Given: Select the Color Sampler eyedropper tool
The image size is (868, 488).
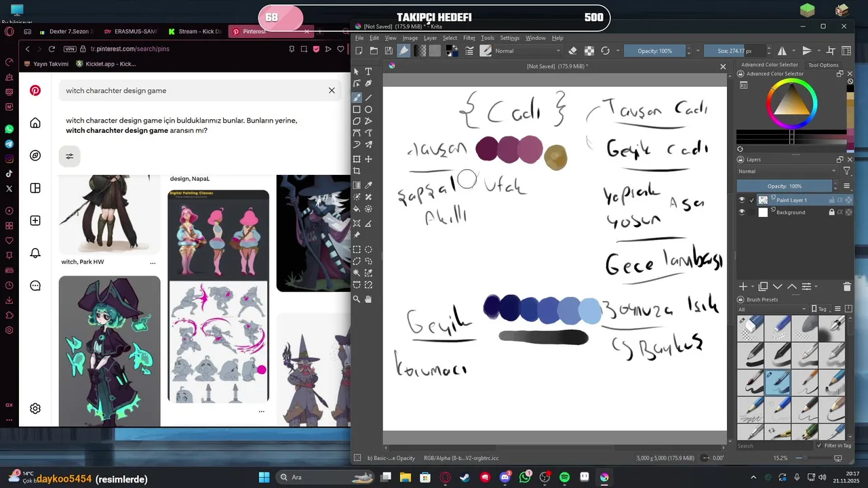Looking at the screenshot, I should tap(368, 184).
